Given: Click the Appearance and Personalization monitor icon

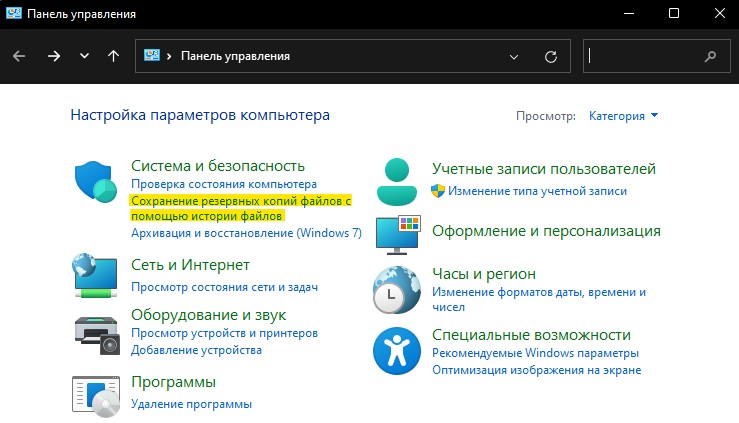Looking at the screenshot, I should (398, 235).
